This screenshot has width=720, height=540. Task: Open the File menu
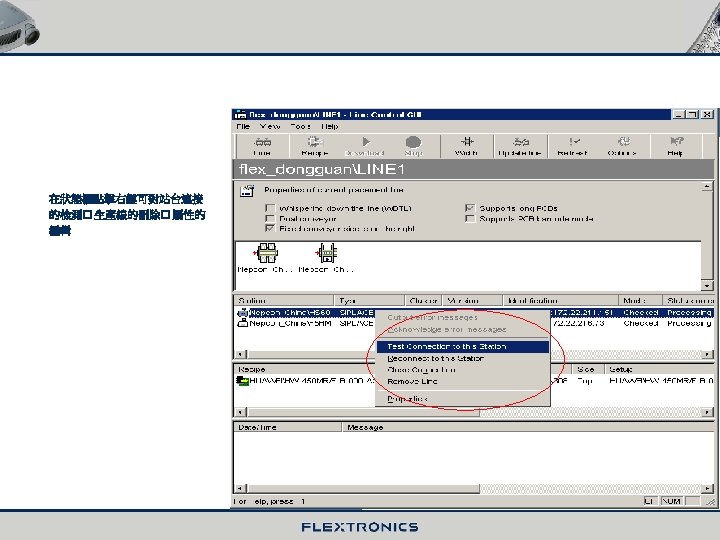[243, 126]
